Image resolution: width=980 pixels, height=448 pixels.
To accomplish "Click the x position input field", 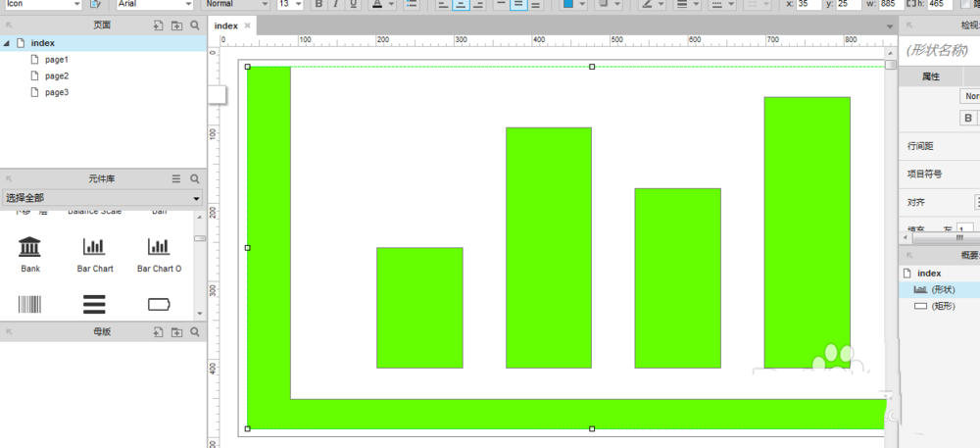I will 808,5.
